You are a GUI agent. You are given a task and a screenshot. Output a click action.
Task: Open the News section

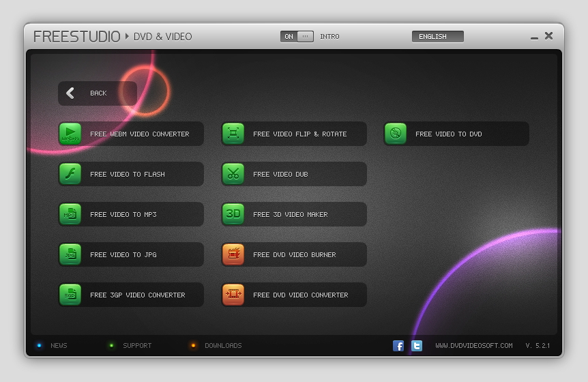[x=59, y=346]
